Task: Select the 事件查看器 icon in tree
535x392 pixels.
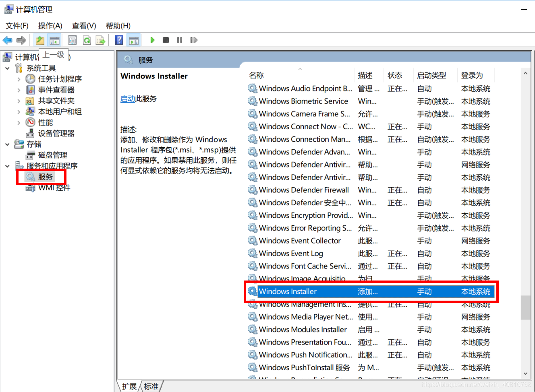Action: tap(30, 90)
